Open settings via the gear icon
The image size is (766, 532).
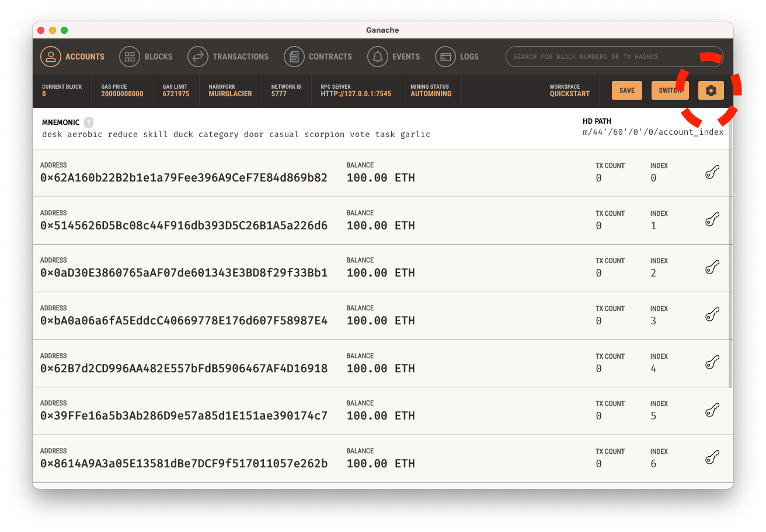click(711, 90)
